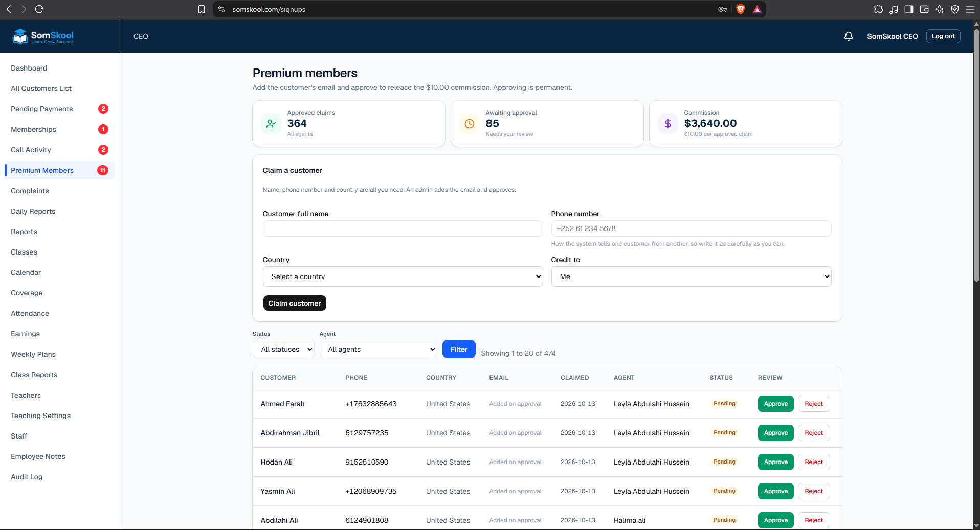The width and height of the screenshot is (980, 530).
Task: Open the All statuses filter dropdown
Action: coord(283,349)
